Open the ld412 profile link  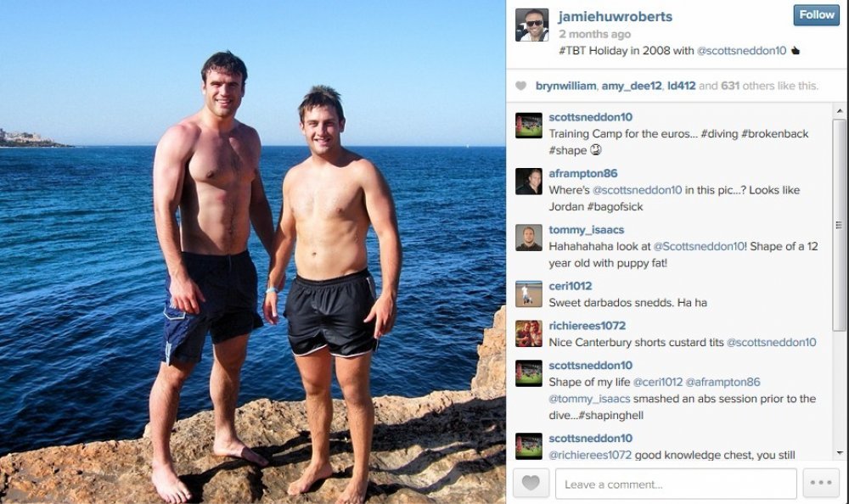point(681,86)
